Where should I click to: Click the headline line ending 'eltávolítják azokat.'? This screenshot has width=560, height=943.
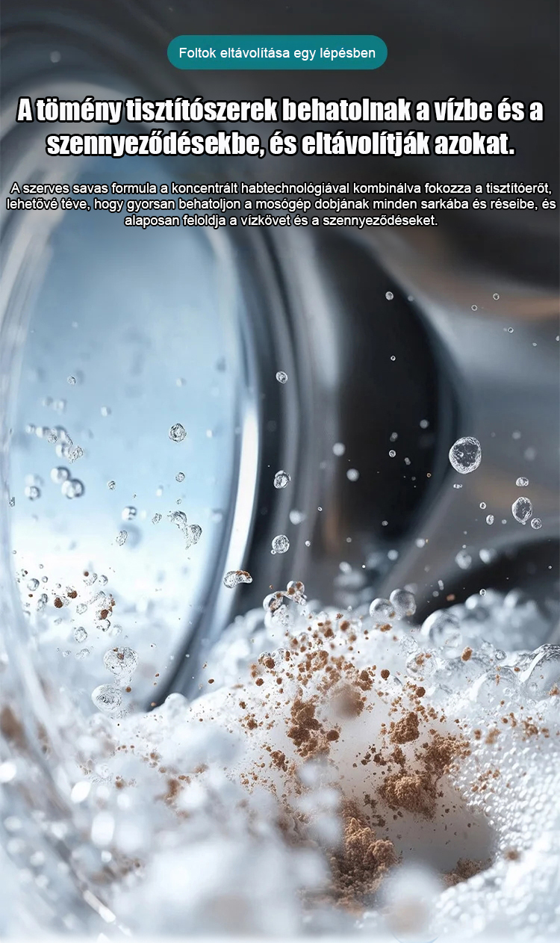(280, 146)
